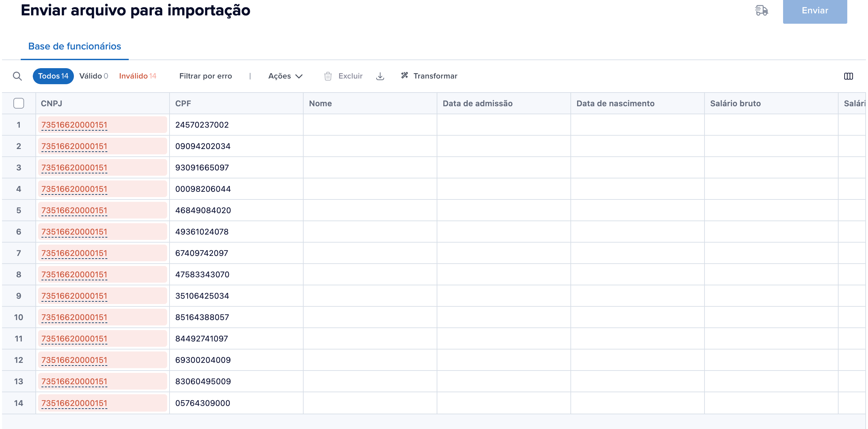868x429 pixels.
Task: Expand the Ações dropdown
Action: 285,76
